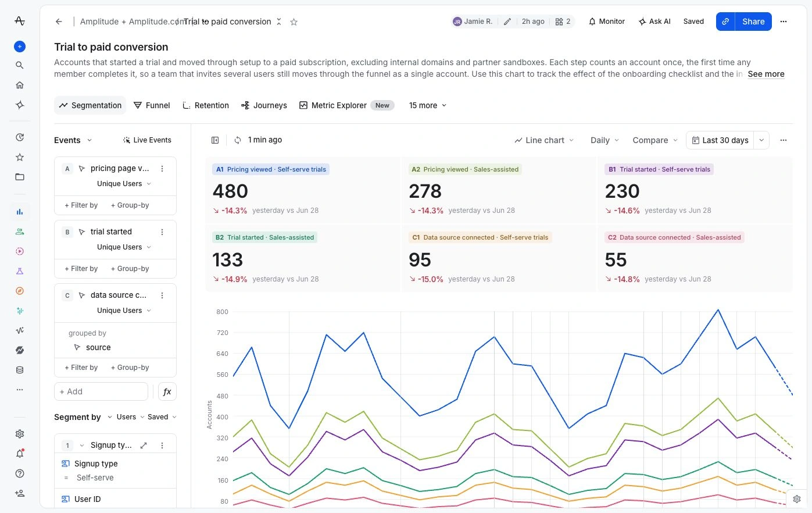This screenshot has width=812, height=513.
Task: Open the Daily interval dropdown
Action: coord(604,140)
